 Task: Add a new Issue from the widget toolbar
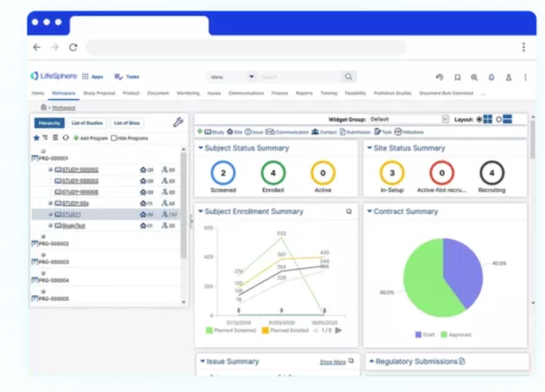[254, 132]
